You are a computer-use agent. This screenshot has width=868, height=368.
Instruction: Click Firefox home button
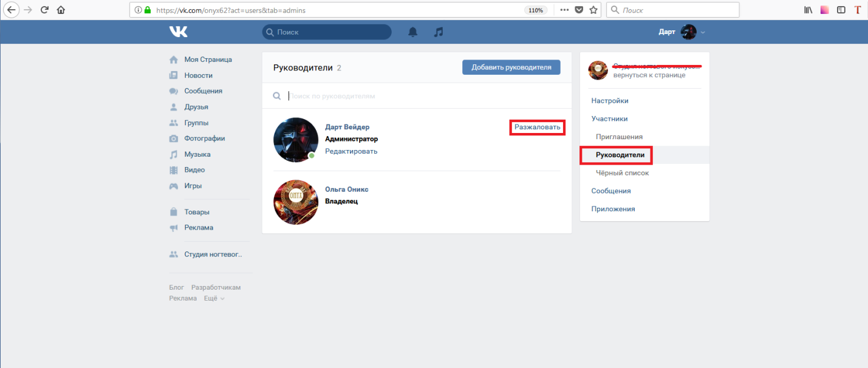60,10
